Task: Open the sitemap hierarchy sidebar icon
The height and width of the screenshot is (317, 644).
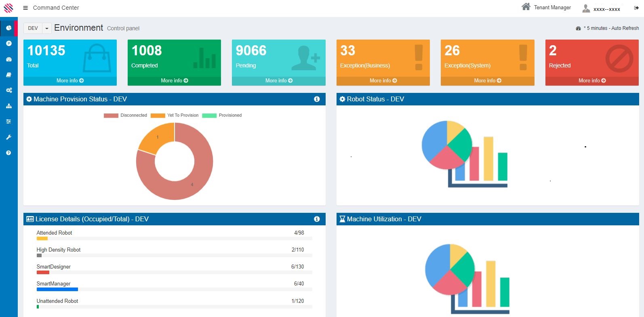Action: tap(8, 106)
